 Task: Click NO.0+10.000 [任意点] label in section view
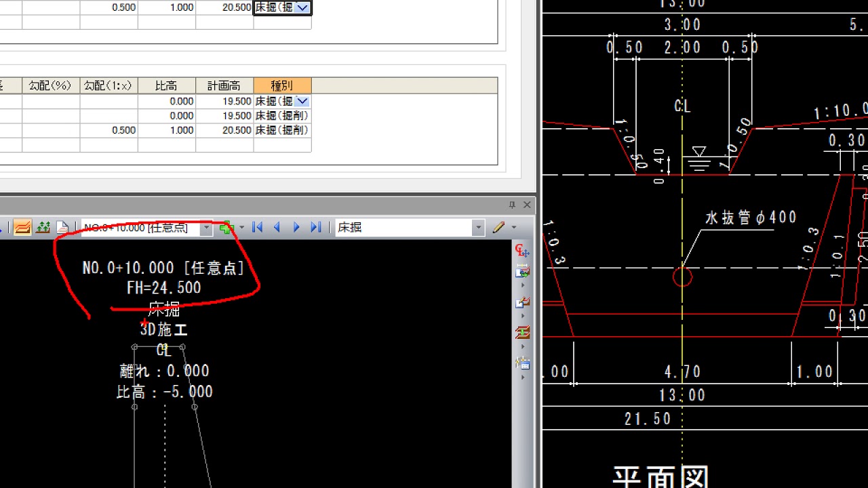[x=163, y=268]
